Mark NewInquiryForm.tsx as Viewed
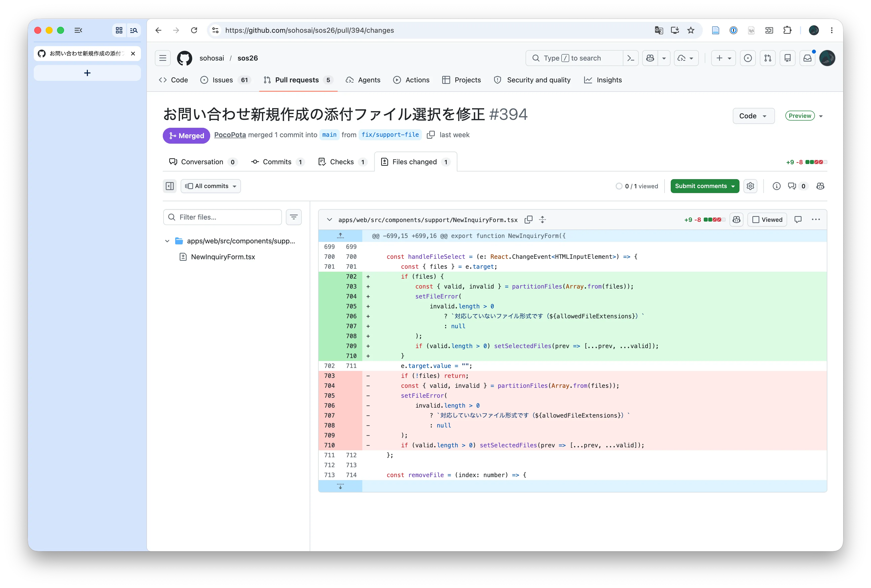 (767, 220)
